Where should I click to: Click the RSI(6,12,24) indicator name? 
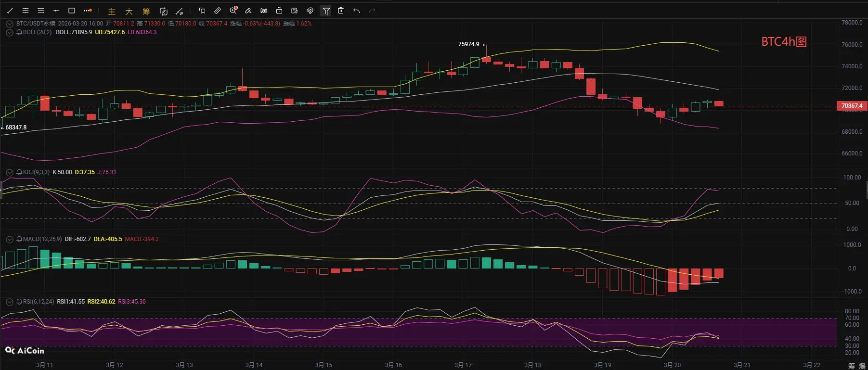[39, 302]
